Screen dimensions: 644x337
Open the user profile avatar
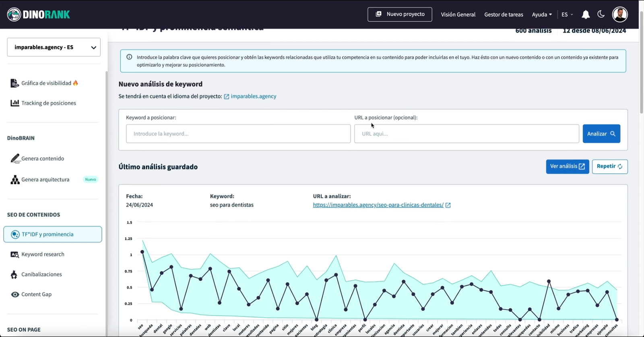[620, 14]
